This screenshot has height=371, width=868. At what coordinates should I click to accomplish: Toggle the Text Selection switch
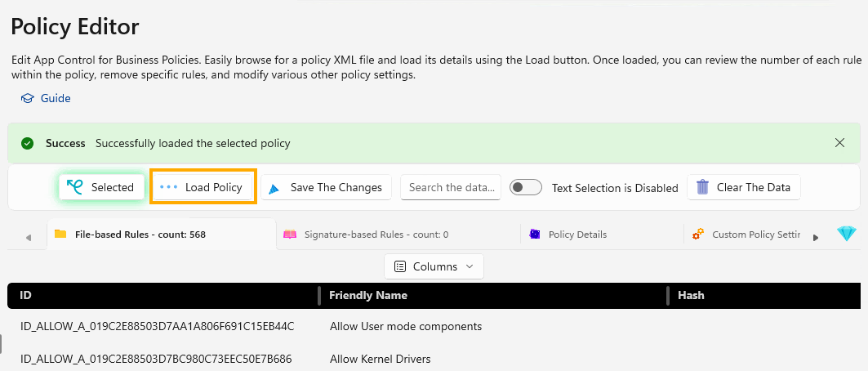point(525,188)
